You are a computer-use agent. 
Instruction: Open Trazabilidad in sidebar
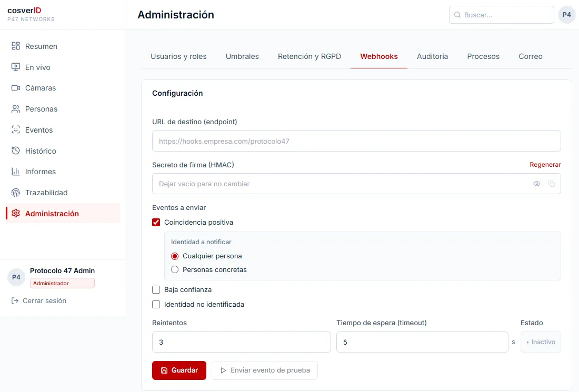pos(63,193)
